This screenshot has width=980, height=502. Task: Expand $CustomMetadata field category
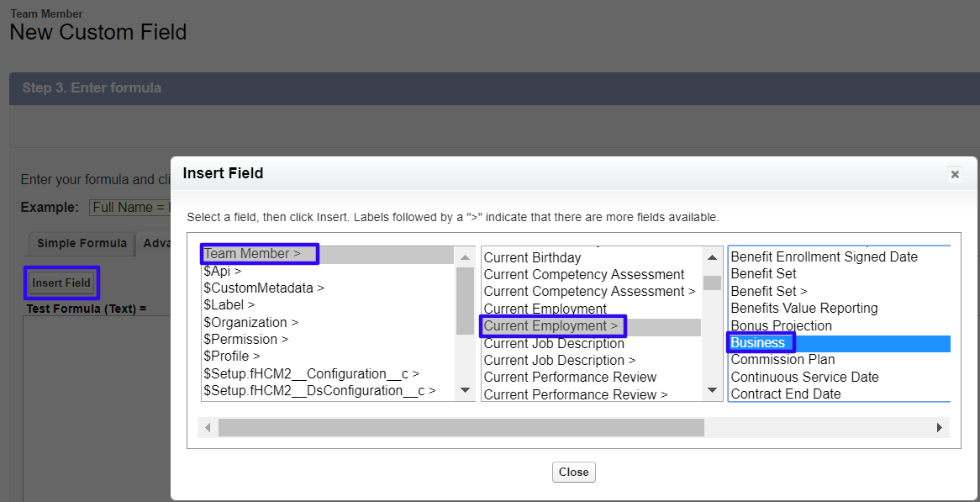tap(264, 288)
